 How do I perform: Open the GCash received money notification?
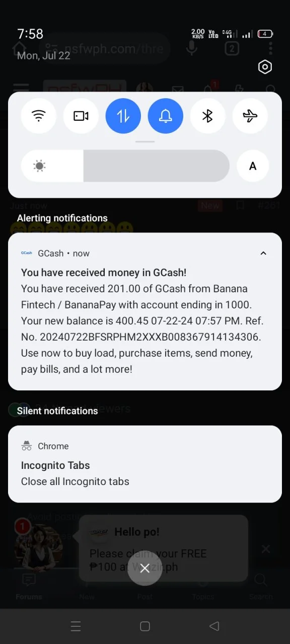(145, 311)
